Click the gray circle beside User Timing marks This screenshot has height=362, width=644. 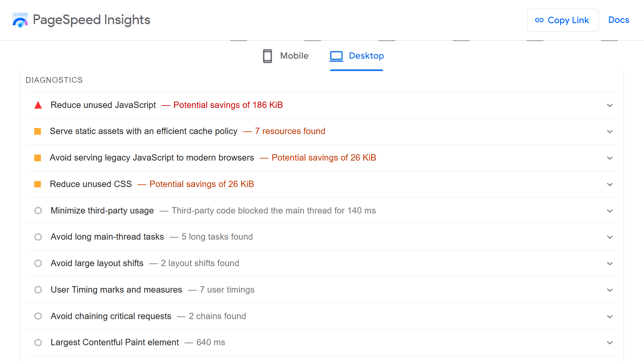click(x=38, y=290)
